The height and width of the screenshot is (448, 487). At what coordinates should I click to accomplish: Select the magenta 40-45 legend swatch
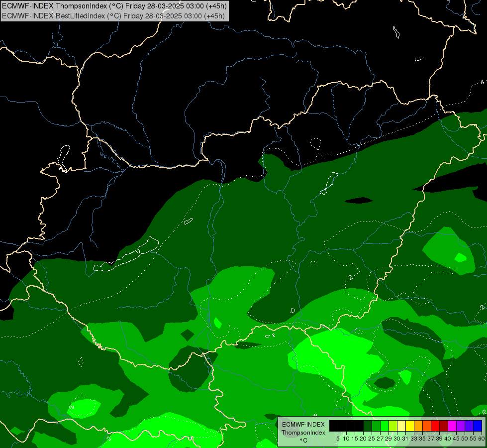coord(452,426)
